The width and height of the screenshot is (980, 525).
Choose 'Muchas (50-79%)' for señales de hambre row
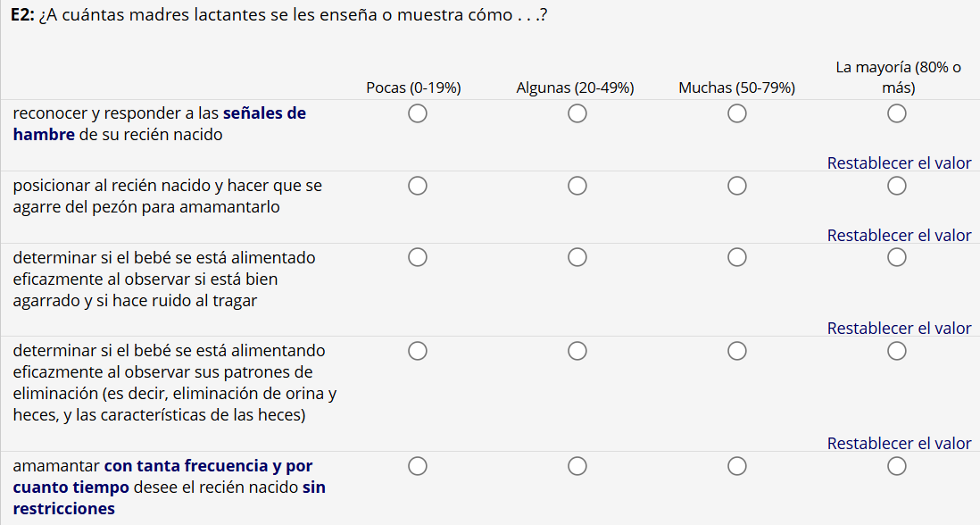point(737,113)
